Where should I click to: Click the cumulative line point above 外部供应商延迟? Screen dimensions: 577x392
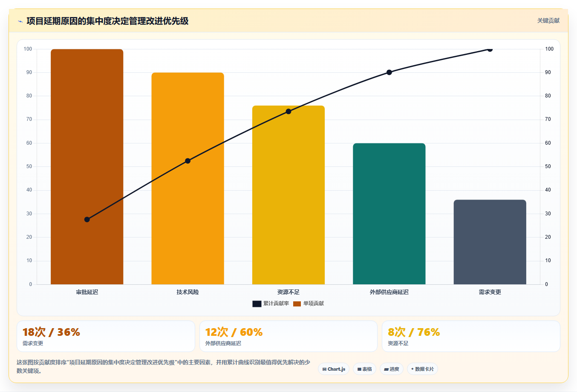[389, 72]
